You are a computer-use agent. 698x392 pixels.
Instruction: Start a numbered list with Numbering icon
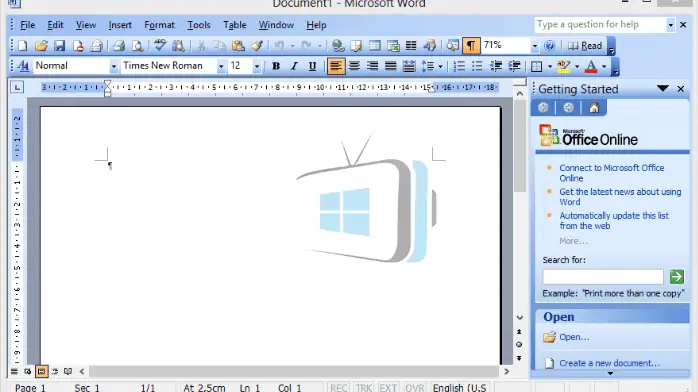pos(459,66)
